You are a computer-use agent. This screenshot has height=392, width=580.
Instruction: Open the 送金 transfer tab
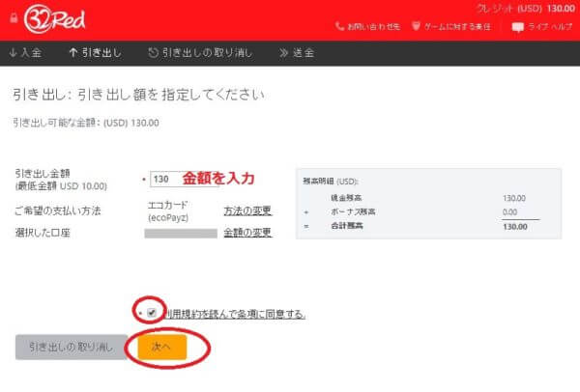pyautogui.click(x=304, y=53)
